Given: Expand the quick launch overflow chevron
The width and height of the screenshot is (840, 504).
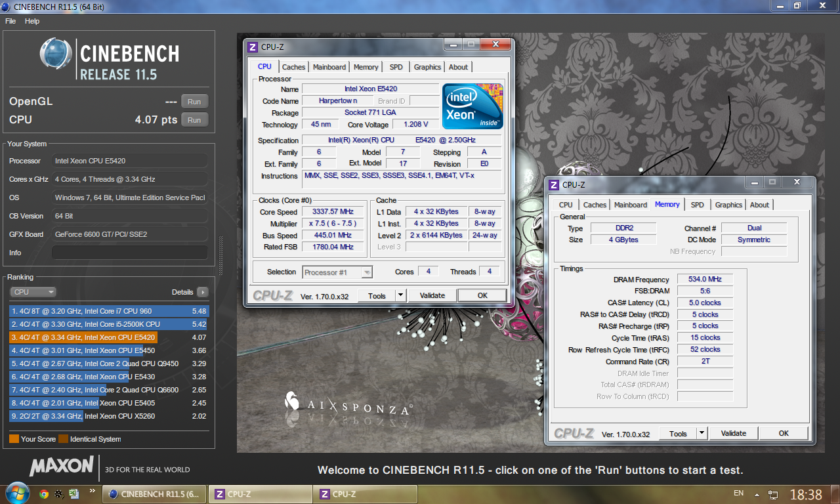Looking at the screenshot, I should pyautogui.click(x=93, y=490).
